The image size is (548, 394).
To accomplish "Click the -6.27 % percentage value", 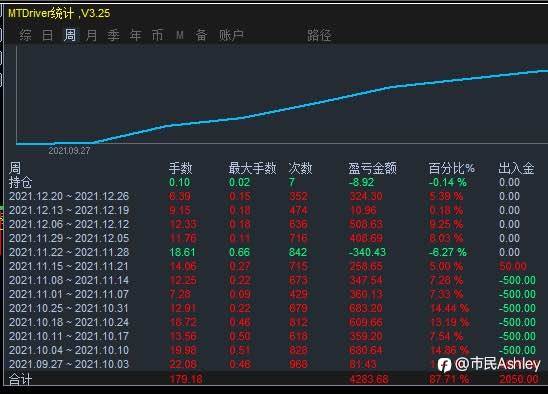I will coord(448,252).
